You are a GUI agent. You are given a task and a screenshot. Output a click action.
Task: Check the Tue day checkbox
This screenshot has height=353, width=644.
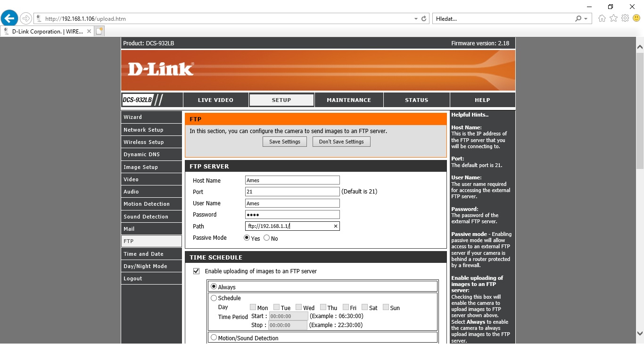tap(277, 307)
